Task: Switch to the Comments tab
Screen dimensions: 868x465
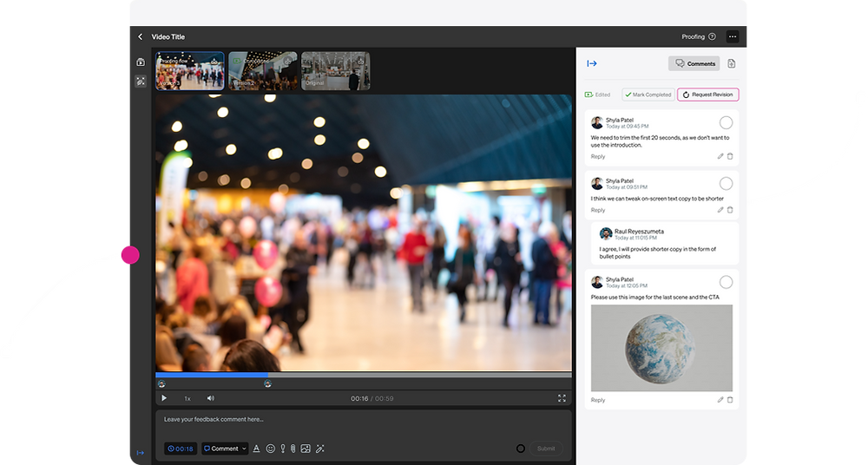Action: coord(694,63)
